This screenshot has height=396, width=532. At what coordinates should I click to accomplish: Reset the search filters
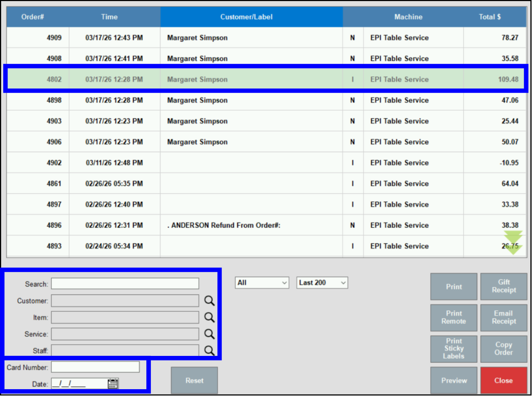(194, 380)
